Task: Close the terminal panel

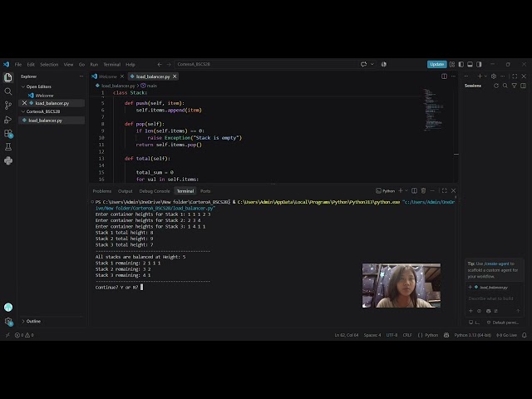Action: (x=453, y=190)
